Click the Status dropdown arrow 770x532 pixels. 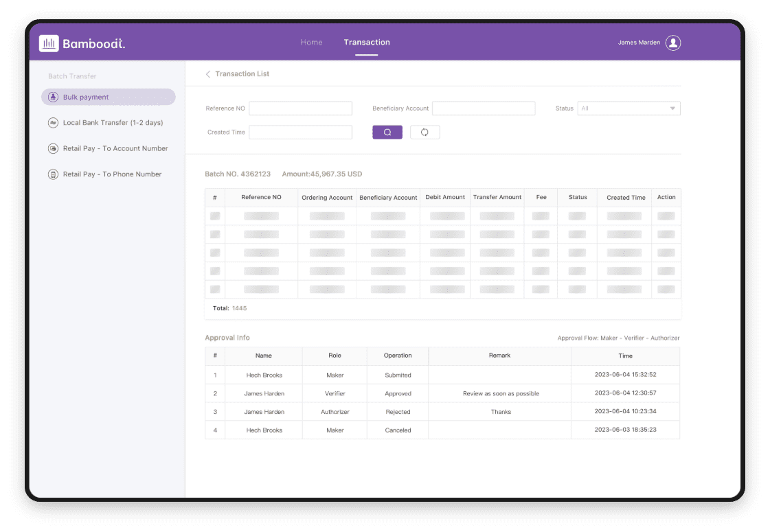(x=672, y=108)
